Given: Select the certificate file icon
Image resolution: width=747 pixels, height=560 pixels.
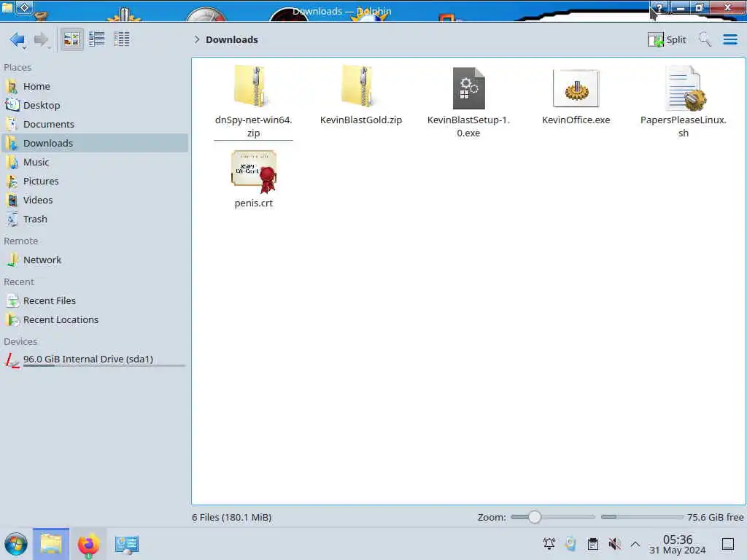Looking at the screenshot, I should [253, 171].
